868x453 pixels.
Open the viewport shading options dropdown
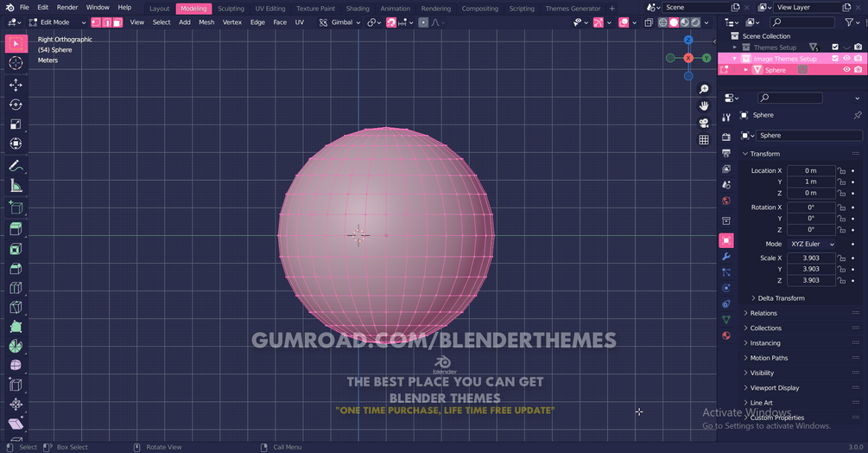pyautogui.click(x=706, y=22)
